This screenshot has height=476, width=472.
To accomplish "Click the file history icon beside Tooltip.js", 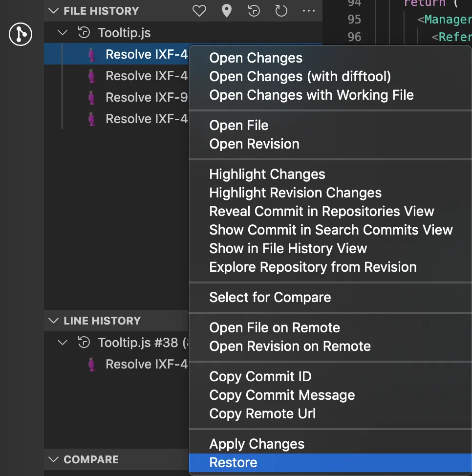I will click(84, 32).
